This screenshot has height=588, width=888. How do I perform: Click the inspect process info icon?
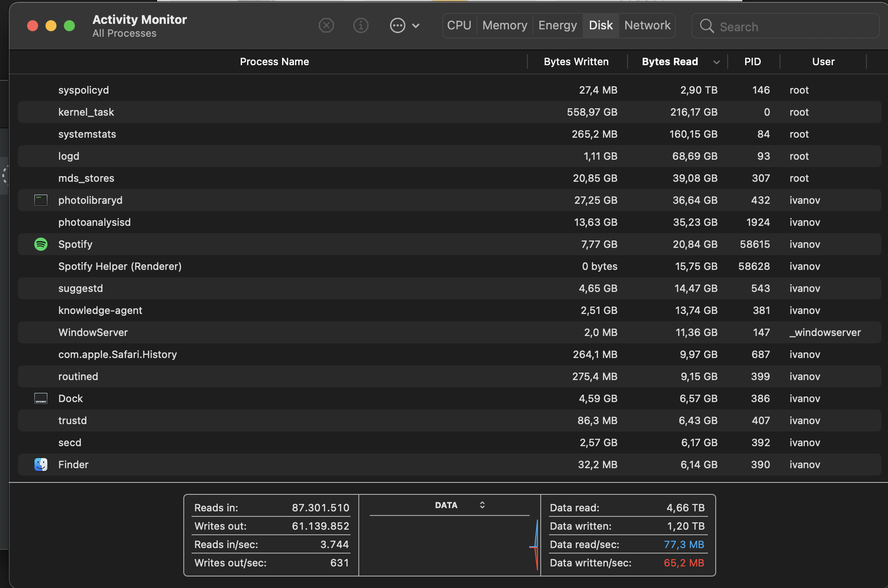click(x=361, y=25)
